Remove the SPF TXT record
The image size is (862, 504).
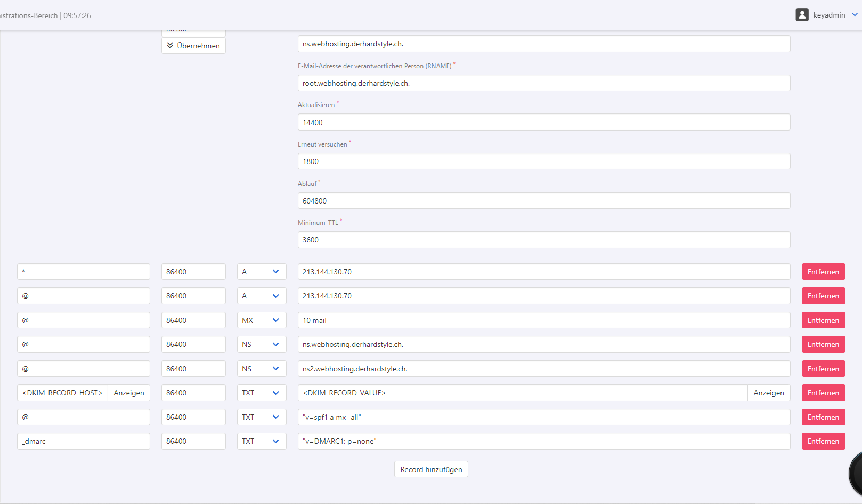pos(823,417)
